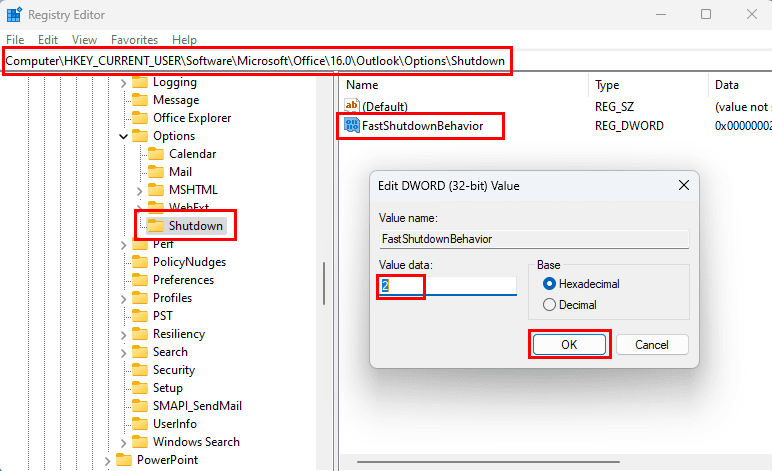Click the Office Explorer folder icon
The width and height of the screenshot is (772, 471).
coord(139,118)
